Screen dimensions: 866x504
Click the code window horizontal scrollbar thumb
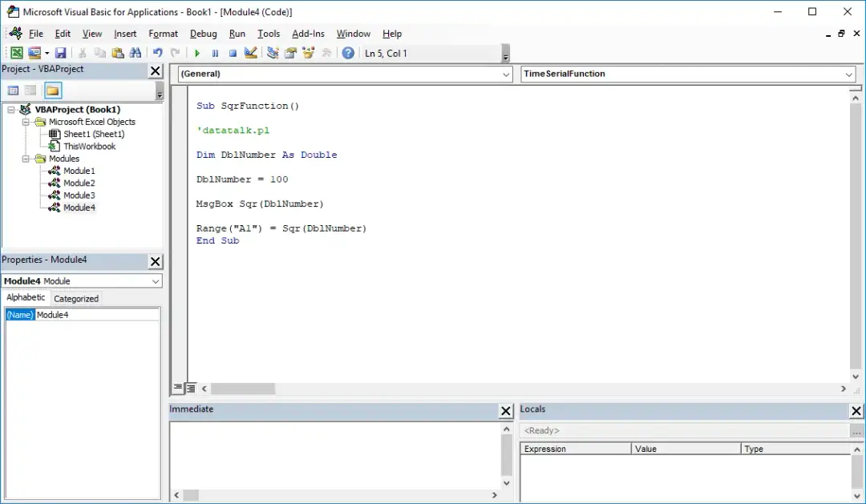click(x=243, y=389)
